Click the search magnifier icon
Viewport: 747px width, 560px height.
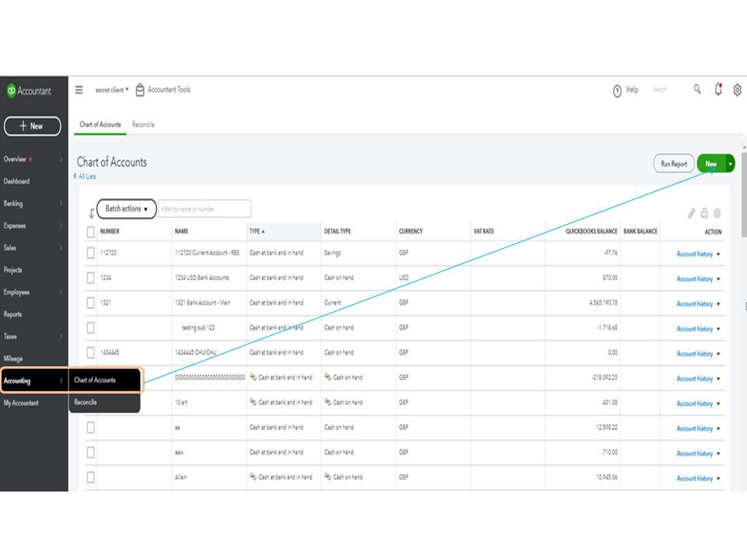697,89
